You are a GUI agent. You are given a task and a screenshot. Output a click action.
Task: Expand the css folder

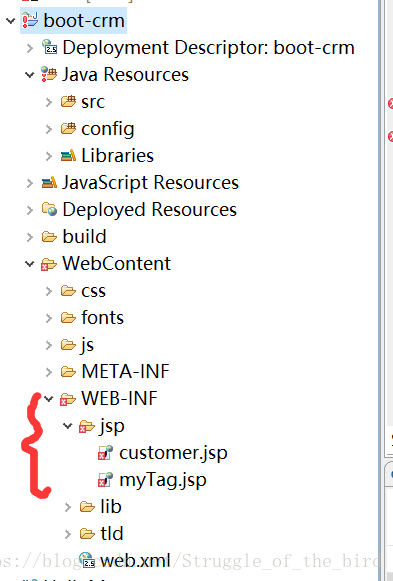(49, 291)
